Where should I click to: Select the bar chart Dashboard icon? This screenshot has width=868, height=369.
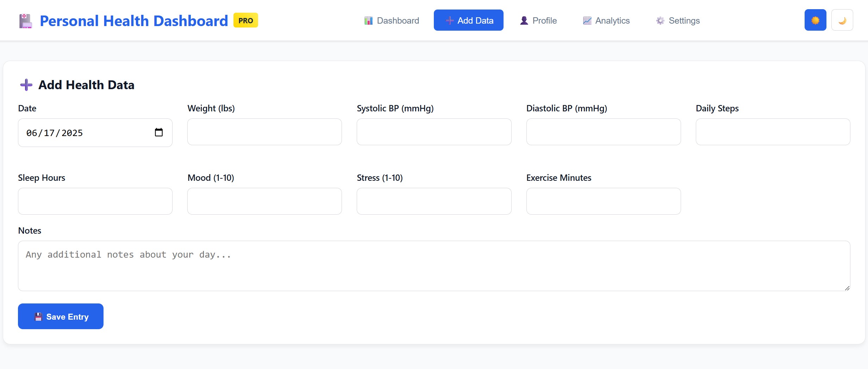(x=368, y=20)
